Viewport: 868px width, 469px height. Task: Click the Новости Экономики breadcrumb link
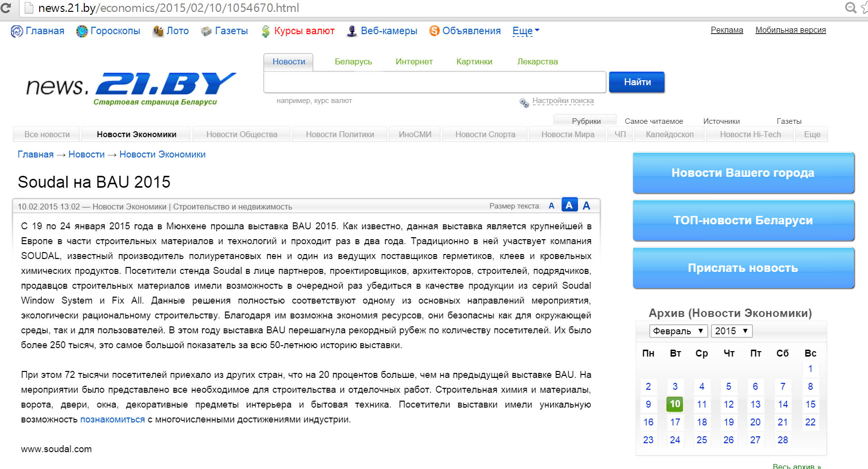(x=163, y=155)
